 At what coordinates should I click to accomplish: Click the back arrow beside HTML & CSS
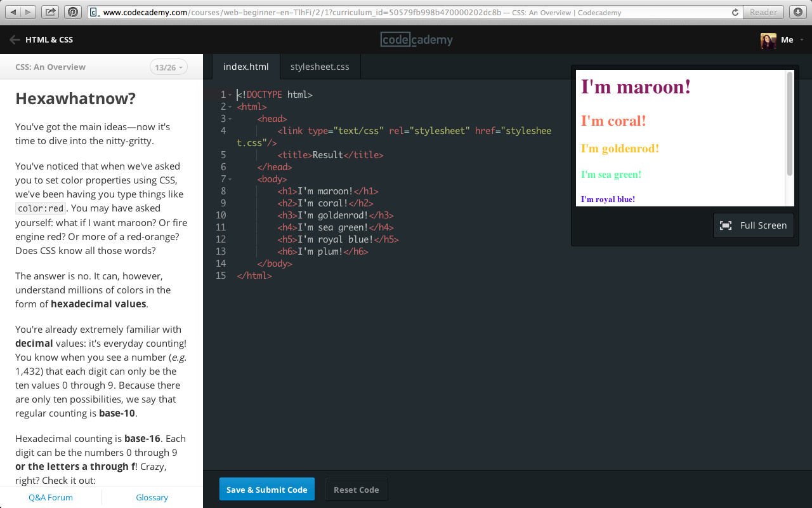click(x=13, y=39)
